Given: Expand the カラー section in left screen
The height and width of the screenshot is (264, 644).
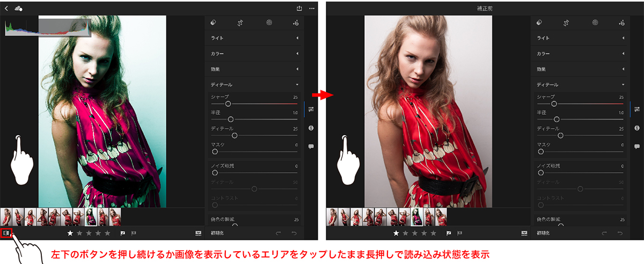Looking at the screenshot, I should pos(254,54).
